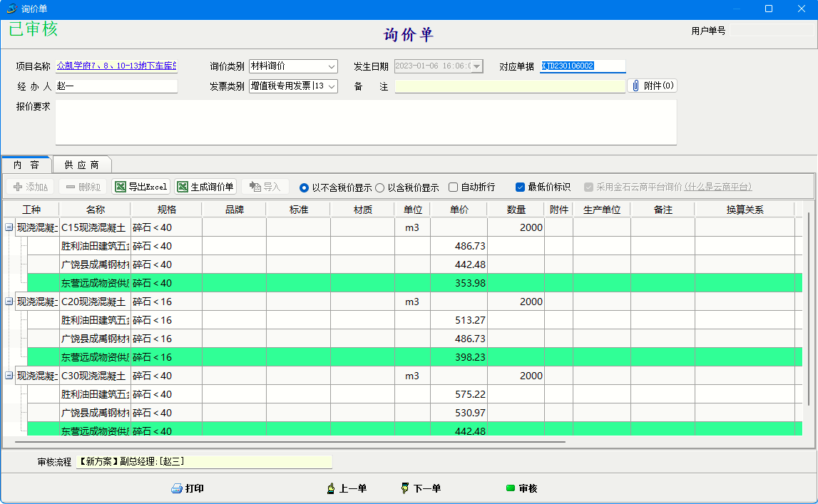Click the 打印 printer icon
The width and height of the screenshot is (818, 504).
click(178, 488)
